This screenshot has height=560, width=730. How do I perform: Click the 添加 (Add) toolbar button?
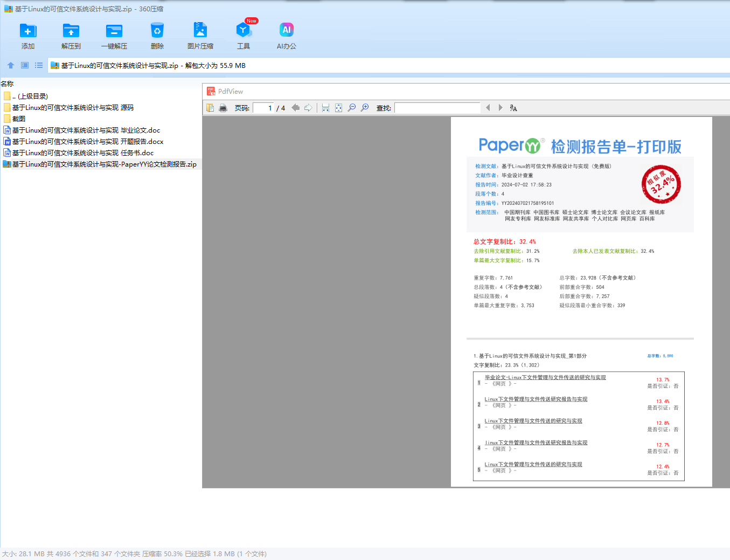pos(28,36)
